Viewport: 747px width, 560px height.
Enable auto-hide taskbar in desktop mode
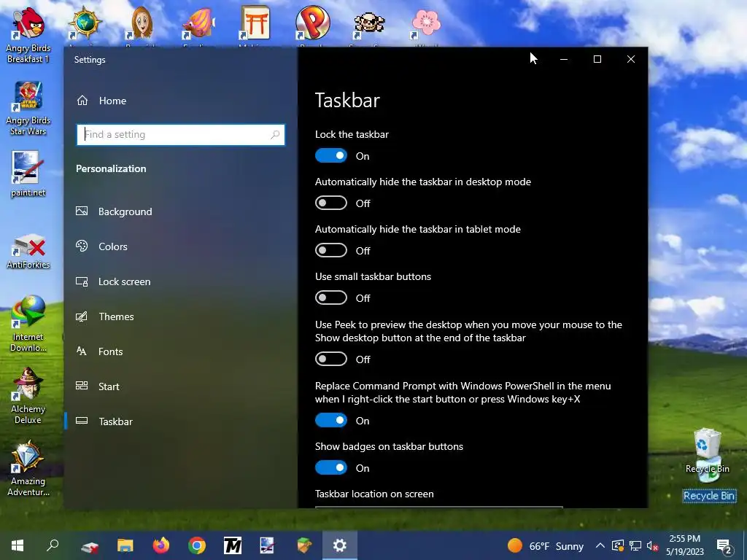click(331, 203)
